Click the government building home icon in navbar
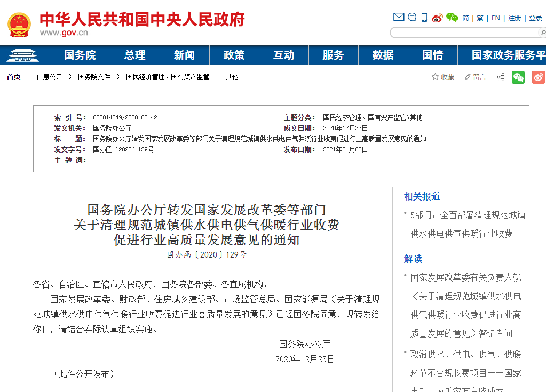Screen dimensions: 546x392 pos(25,55)
